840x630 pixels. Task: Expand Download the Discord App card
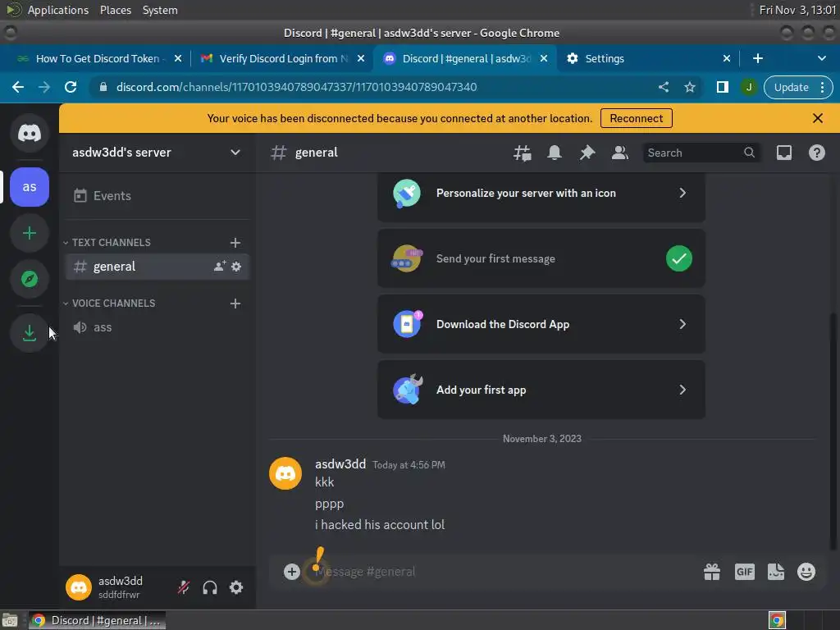coord(541,324)
